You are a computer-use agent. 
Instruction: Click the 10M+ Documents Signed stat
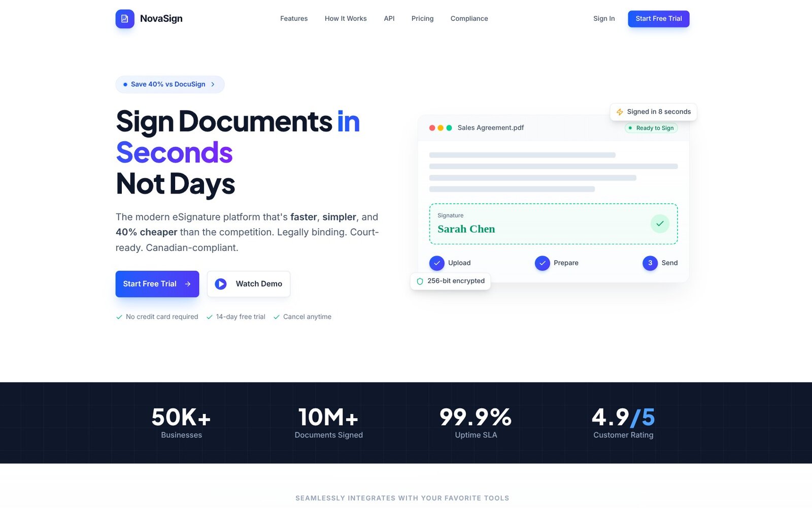coord(328,423)
